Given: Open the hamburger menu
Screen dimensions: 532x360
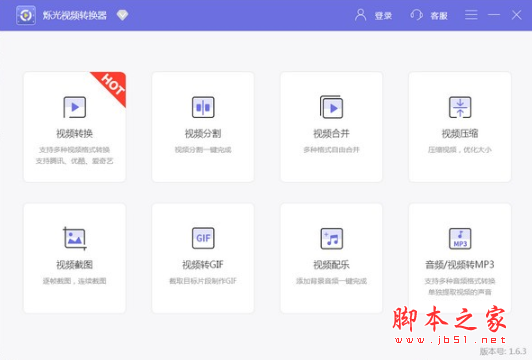Looking at the screenshot, I should [x=471, y=15].
